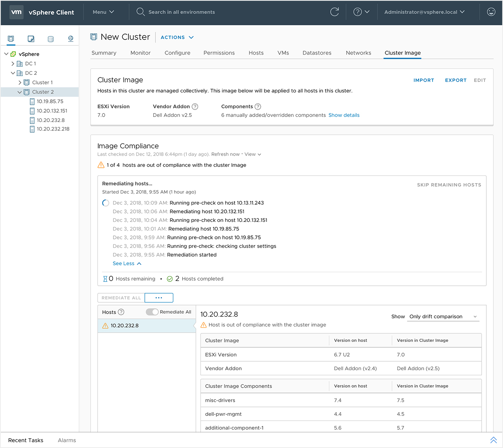The height and width of the screenshot is (448, 503).
Task: Switch to the VMs and Templates inventory icon
Action: pyautogui.click(x=31, y=39)
